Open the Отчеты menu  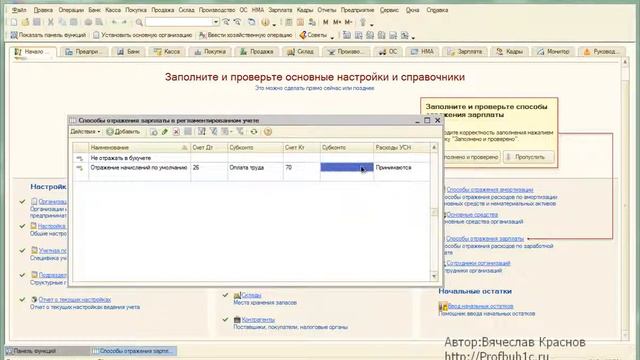pos(327,10)
